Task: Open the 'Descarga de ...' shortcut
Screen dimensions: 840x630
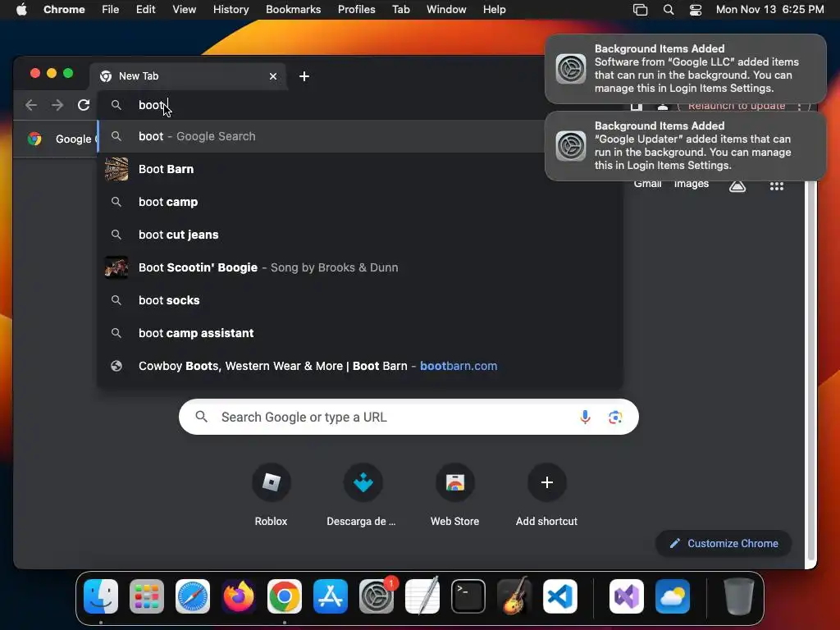Action: tap(363, 495)
